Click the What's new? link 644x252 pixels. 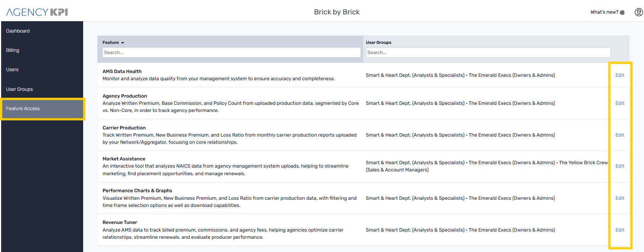tap(604, 12)
